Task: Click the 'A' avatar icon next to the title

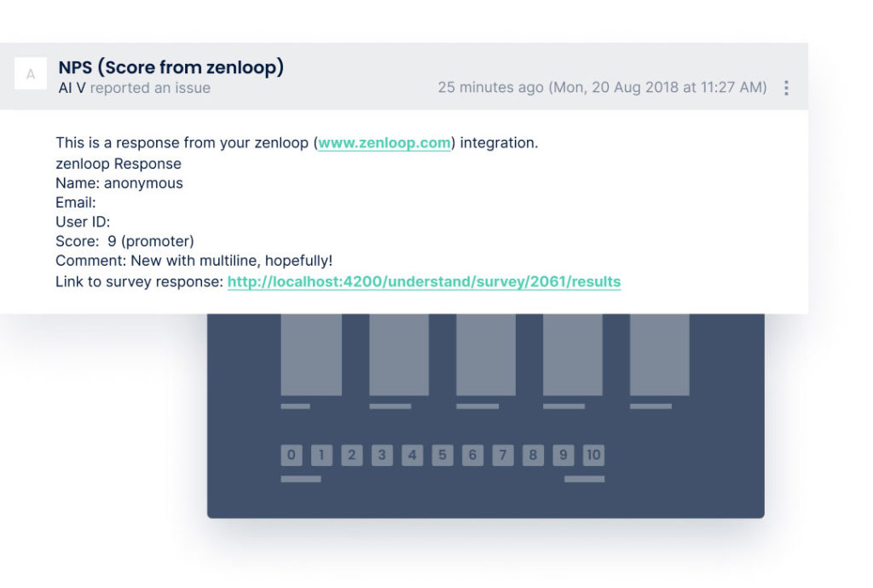Action: [31, 73]
